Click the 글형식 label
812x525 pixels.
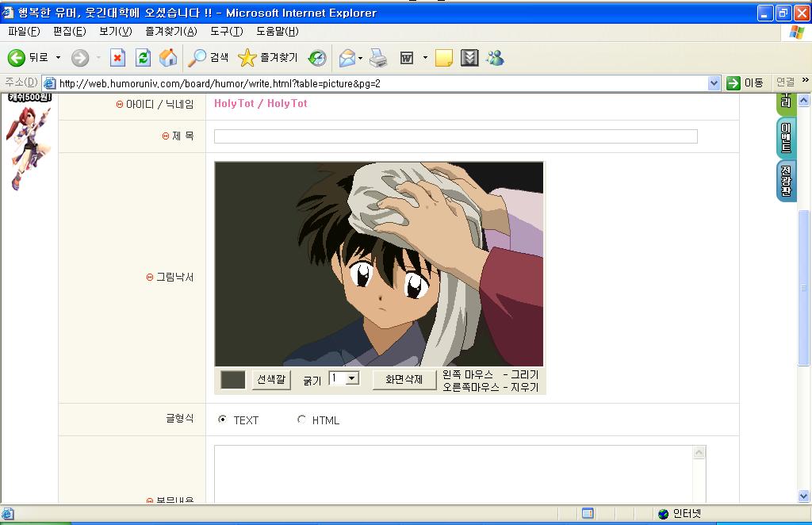click(180, 419)
